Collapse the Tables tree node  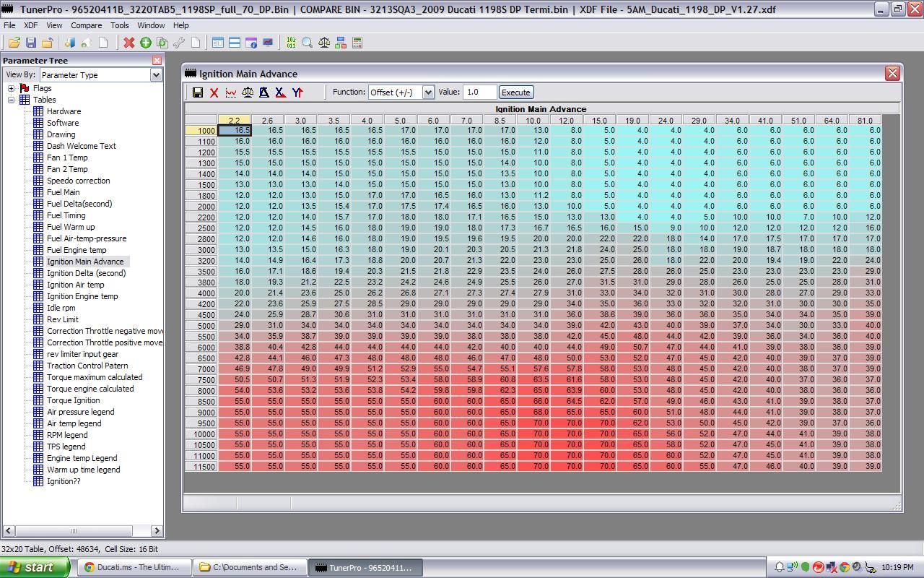(12, 100)
